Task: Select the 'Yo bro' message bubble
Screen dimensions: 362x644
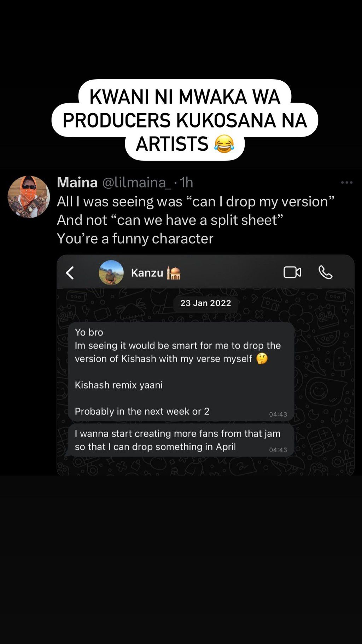Action: coord(181,372)
